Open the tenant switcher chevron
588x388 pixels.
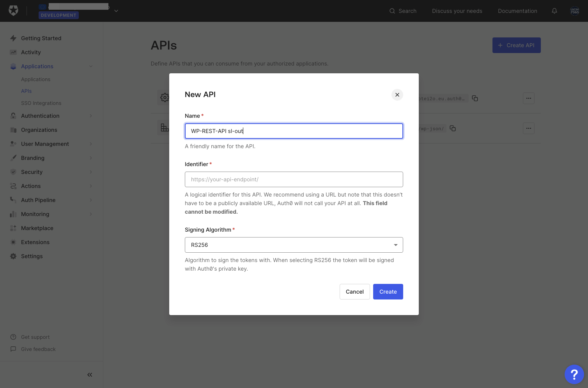[116, 11]
